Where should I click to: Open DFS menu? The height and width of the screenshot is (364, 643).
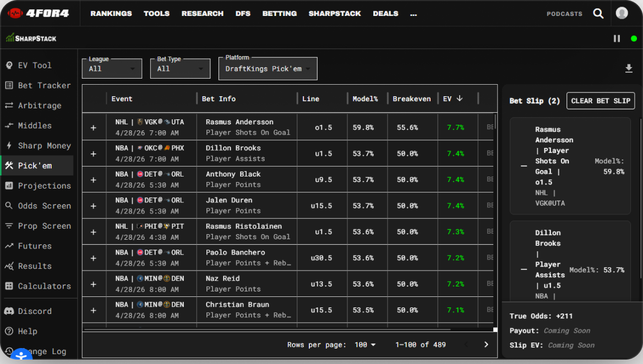[243, 14]
